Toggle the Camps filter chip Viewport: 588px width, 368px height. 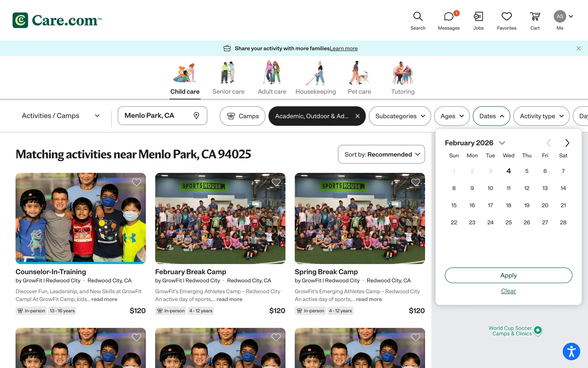[x=243, y=116]
